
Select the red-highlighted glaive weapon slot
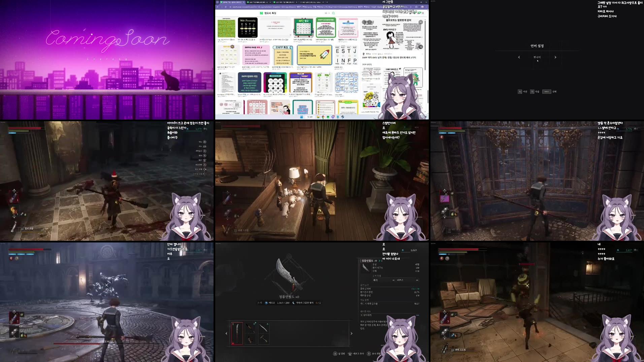pyautogui.click(x=237, y=333)
